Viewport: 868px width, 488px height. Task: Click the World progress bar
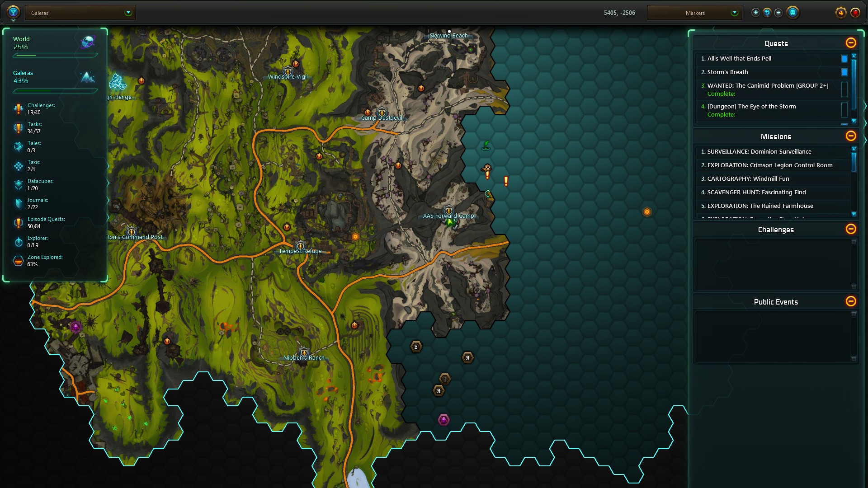(55, 55)
